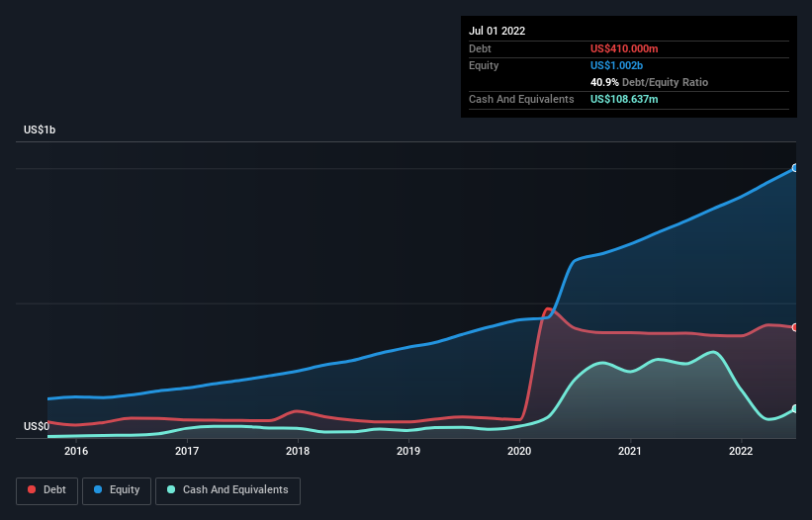The width and height of the screenshot is (812, 520).
Task: Click the US$108.637m cash value
Action: click(624, 99)
